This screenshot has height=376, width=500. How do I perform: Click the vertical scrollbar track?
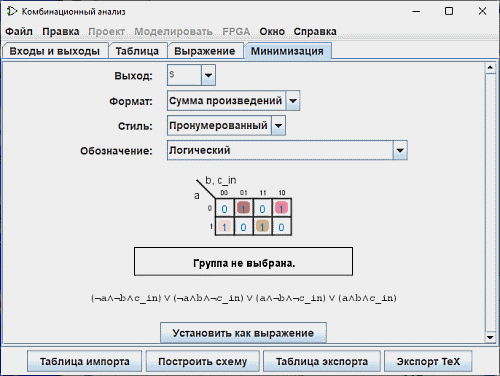click(x=490, y=203)
